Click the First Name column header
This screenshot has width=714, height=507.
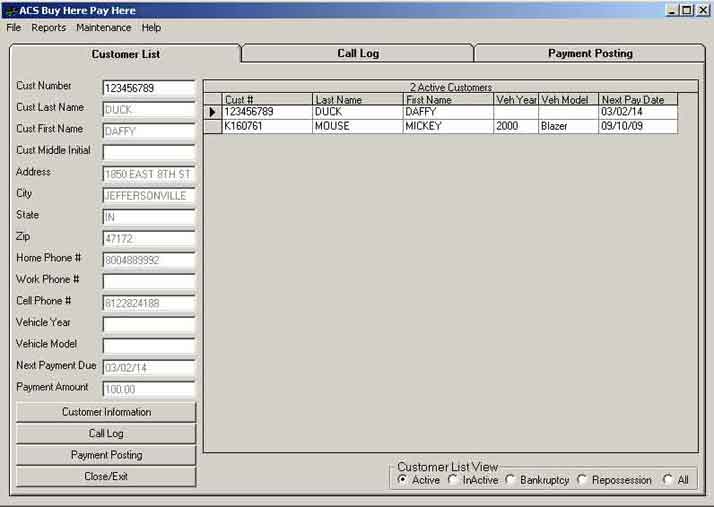pos(448,99)
